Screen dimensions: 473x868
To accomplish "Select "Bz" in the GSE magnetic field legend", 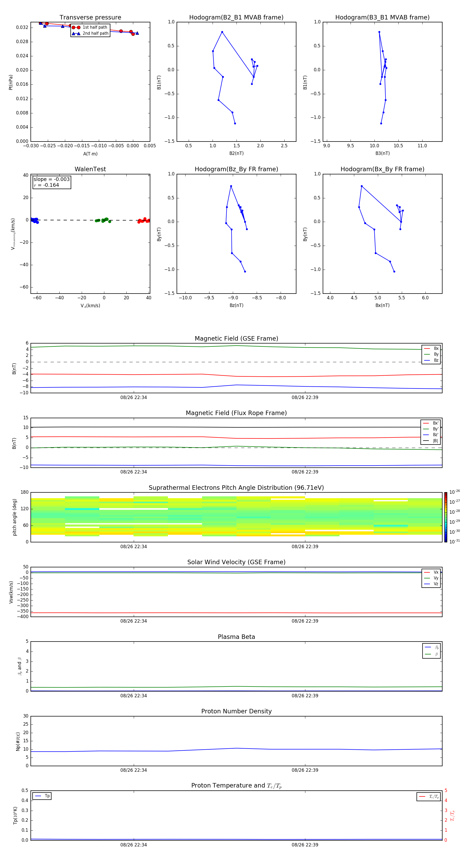I will coord(431,360).
